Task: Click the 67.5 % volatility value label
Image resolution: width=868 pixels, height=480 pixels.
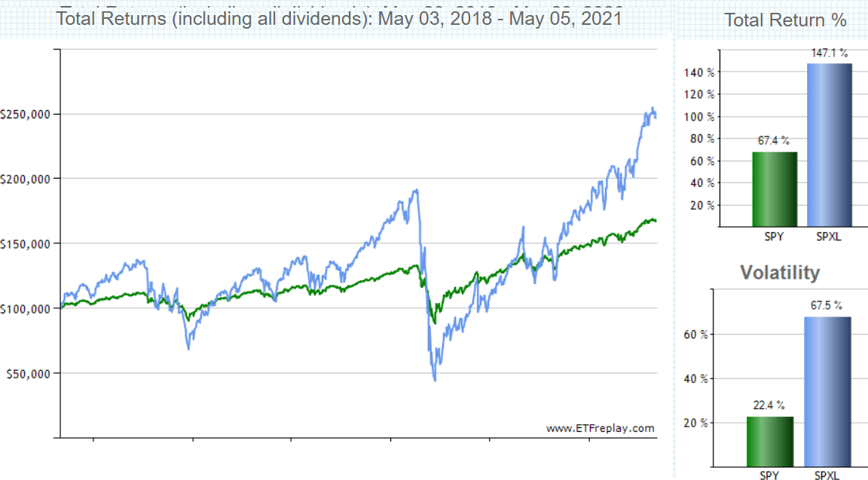Action: click(827, 306)
